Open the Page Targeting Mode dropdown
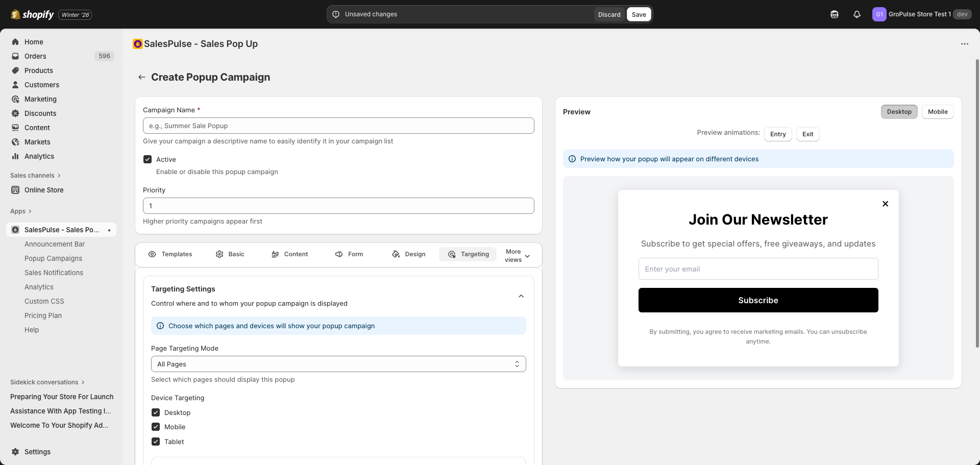 point(338,364)
